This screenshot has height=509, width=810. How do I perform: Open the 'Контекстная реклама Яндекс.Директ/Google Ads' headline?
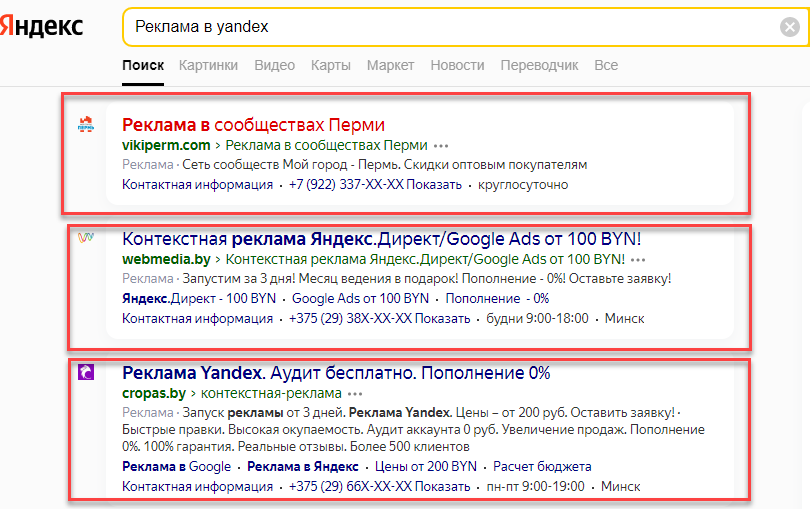point(381,239)
